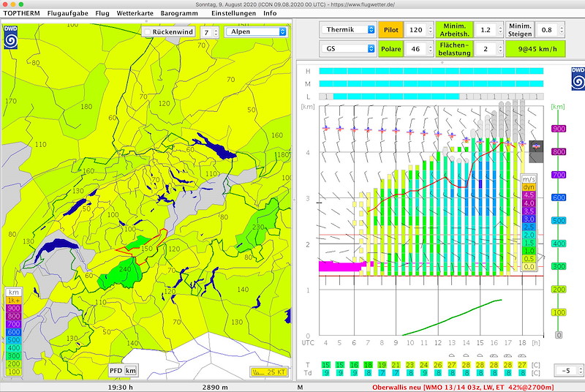The height and width of the screenshot is (392, 585).
Task: Select the 900 km scale swatch at right
Action: click(x=559, y=129)
